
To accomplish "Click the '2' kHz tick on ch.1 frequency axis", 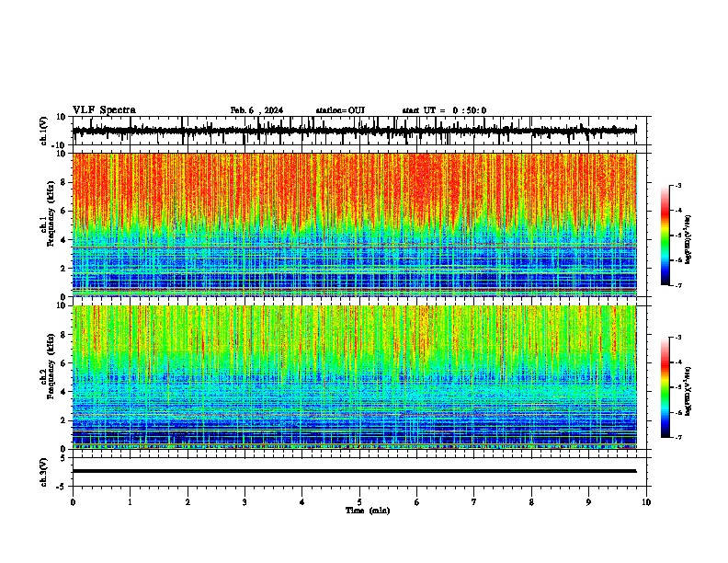I will (x=63, y=268).
